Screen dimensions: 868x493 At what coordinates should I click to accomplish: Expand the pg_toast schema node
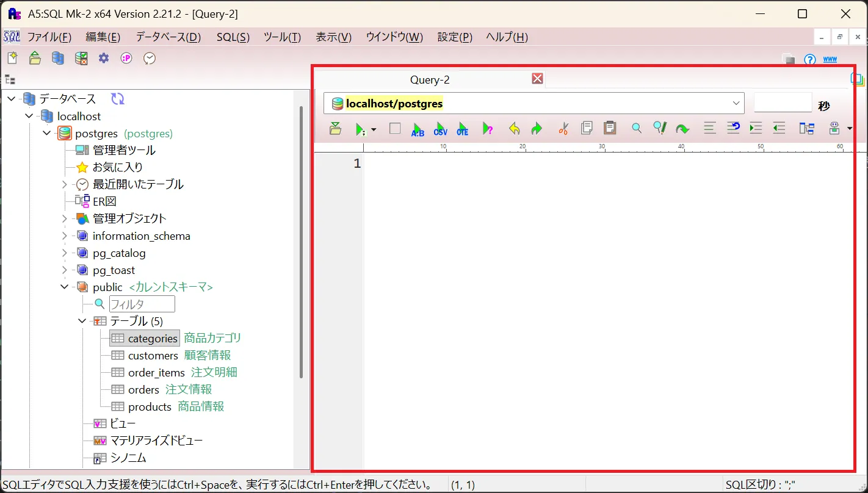point(65,270)
